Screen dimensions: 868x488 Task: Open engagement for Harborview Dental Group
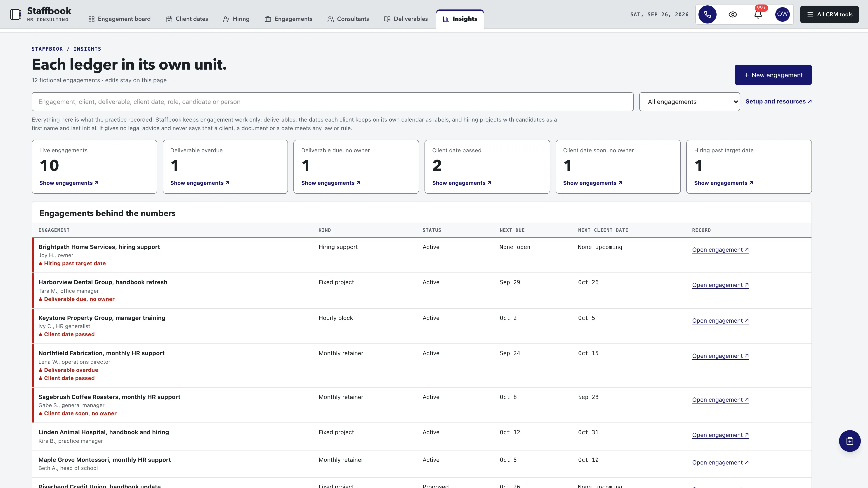coord(720,285)
